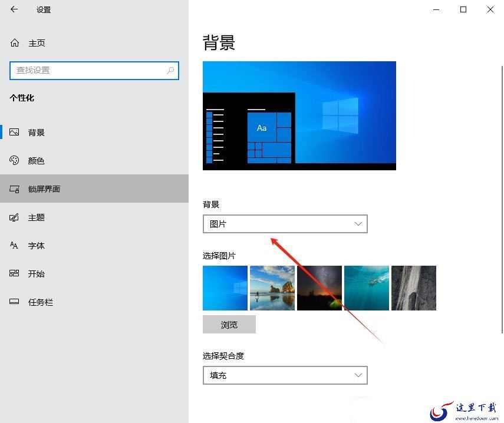Minimize the Settings window
The image size is (504, 423).
pyautogui.click(x=436, y=9)
